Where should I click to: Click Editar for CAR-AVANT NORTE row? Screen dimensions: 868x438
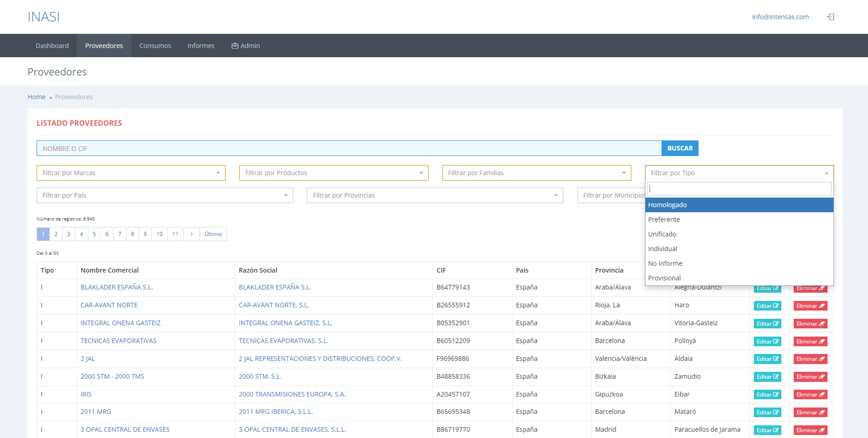(767, 306)
